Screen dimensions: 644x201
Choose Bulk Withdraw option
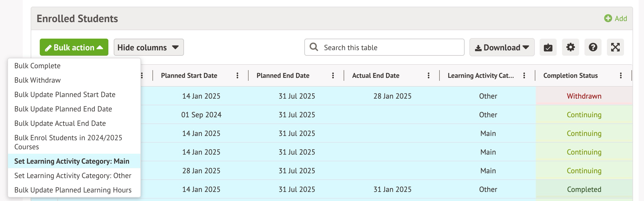click(37, 80)
